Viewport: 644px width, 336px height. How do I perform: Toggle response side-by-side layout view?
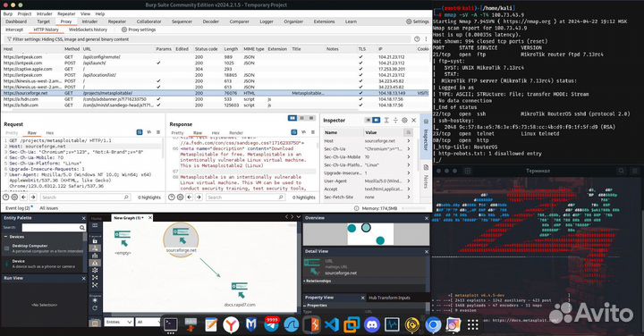292,118
